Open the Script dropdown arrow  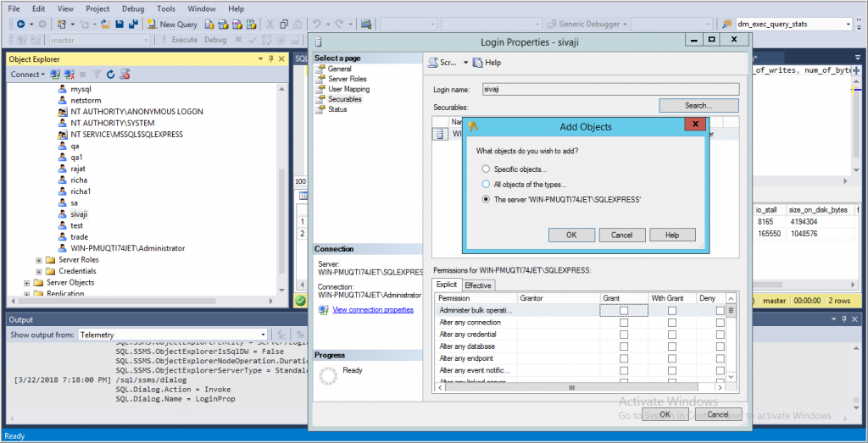(x=465, y=63)
